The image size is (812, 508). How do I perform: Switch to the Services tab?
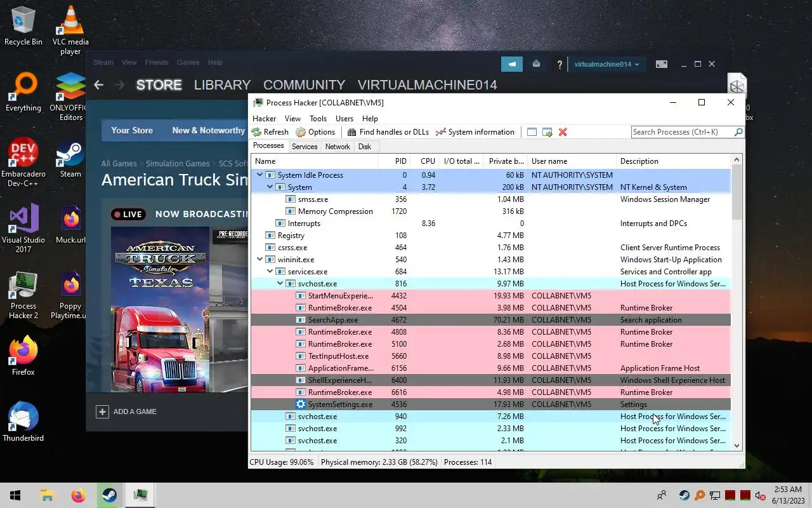pos(304,147)
